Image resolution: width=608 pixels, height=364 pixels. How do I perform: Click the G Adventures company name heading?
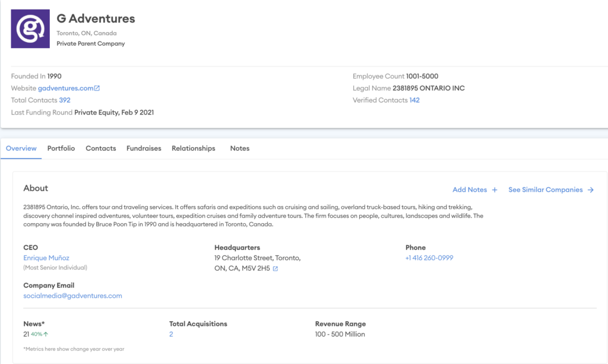coord(96,18)
